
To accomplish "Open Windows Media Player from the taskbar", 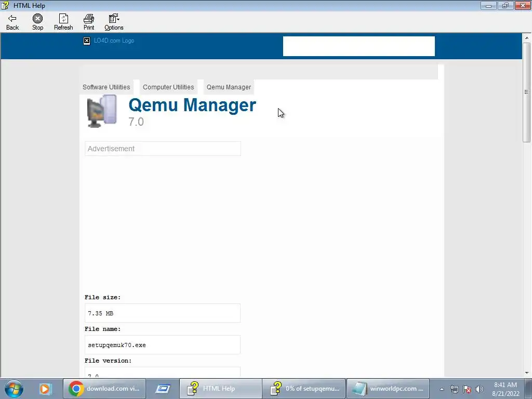I will [x=45, y=389].
